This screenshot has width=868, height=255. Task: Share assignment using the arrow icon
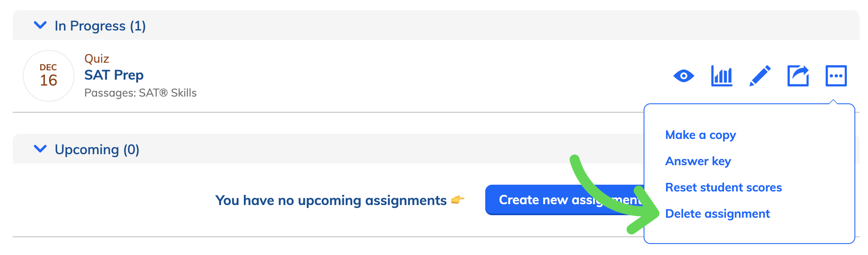[x=798, y=76]
